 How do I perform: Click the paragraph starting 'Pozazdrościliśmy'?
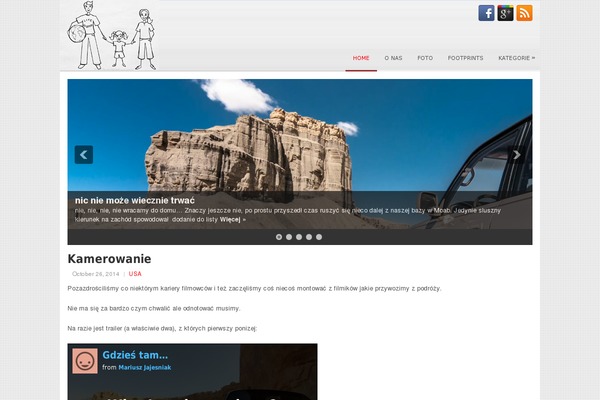click(x=254, y=289)
